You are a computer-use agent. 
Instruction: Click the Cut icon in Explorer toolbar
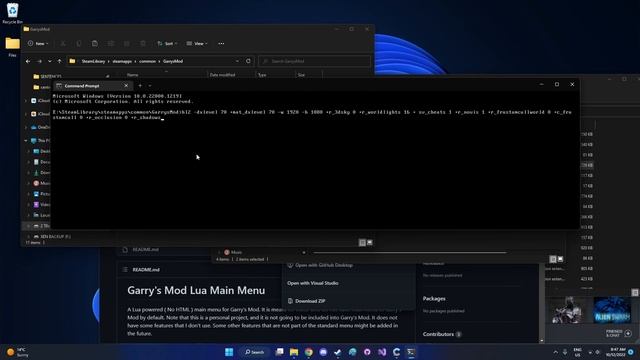click(63, 43)
